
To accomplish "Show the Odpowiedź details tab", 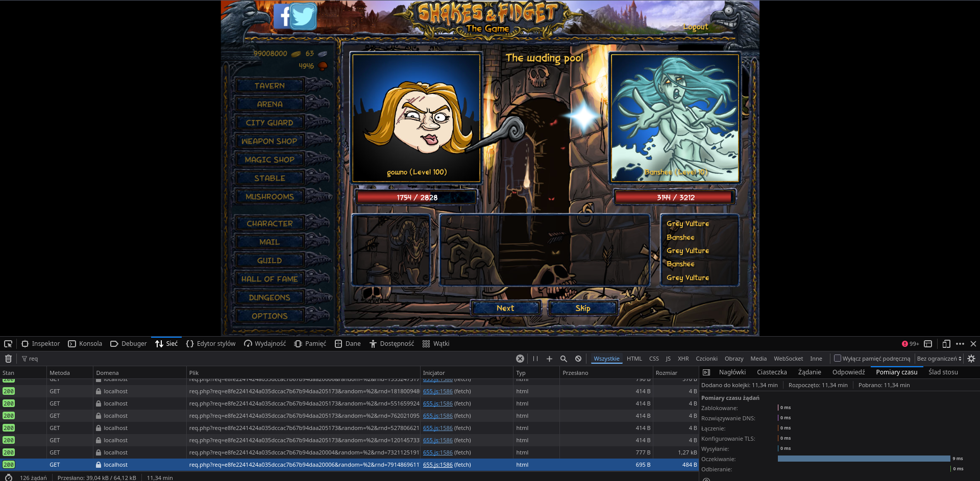I will pyautogui.click(x=848, y=372).
